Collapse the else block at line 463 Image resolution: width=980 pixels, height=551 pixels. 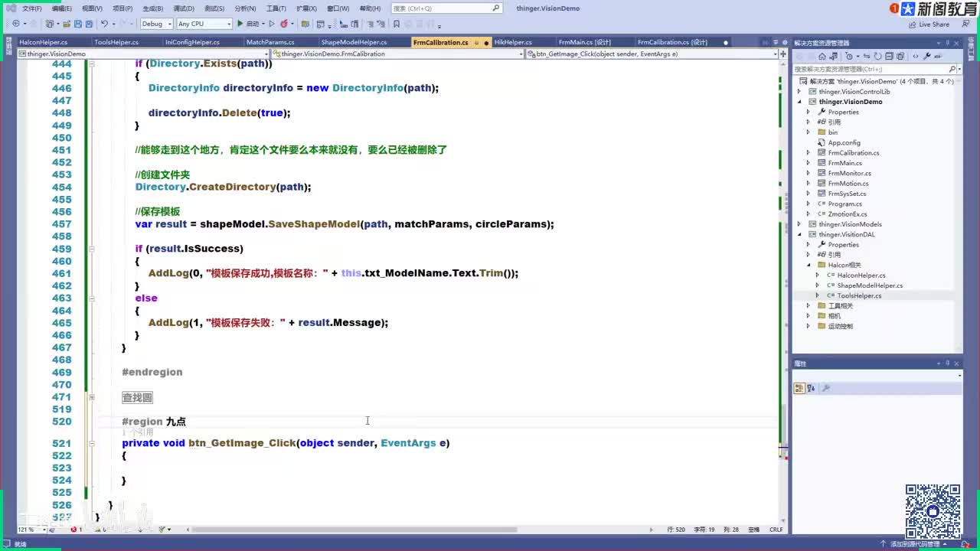click(91, 298)
